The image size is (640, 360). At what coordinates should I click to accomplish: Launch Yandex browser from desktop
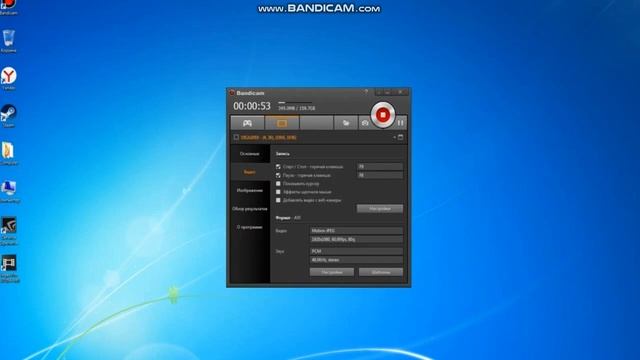(9, 78)
